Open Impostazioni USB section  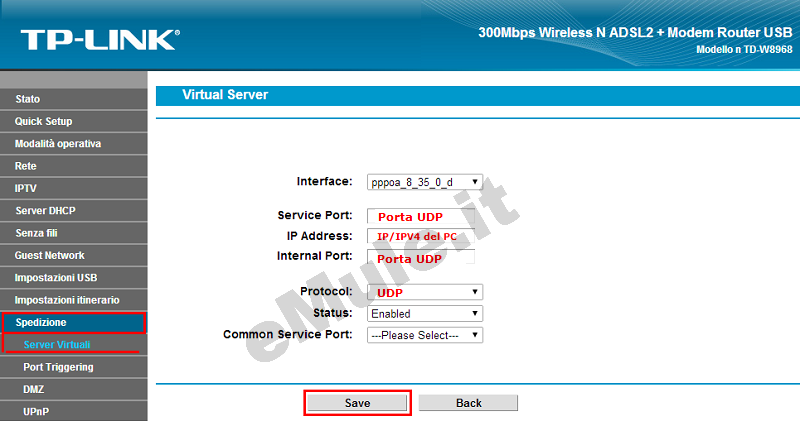click(x=73, y=278)
